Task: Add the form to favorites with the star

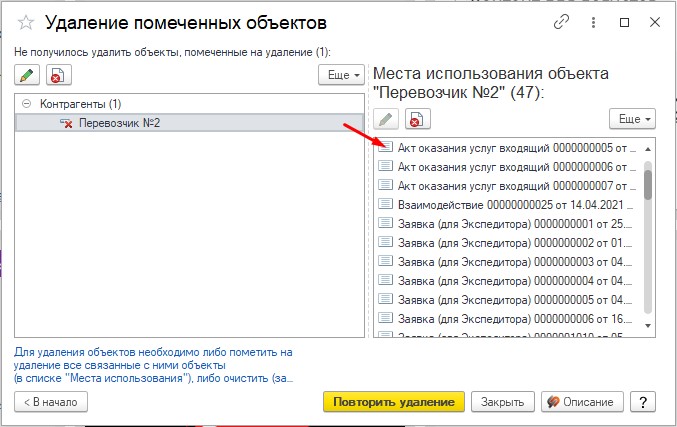Action: 26,23
